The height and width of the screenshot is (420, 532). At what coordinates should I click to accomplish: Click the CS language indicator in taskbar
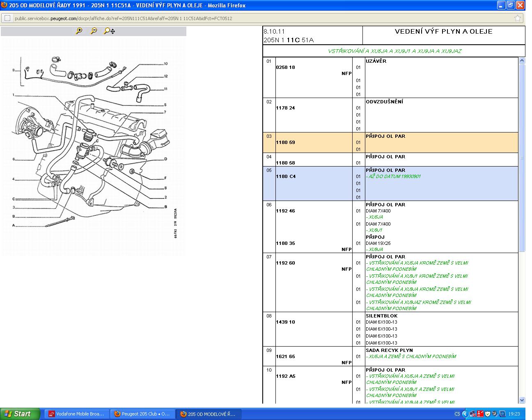457,414
